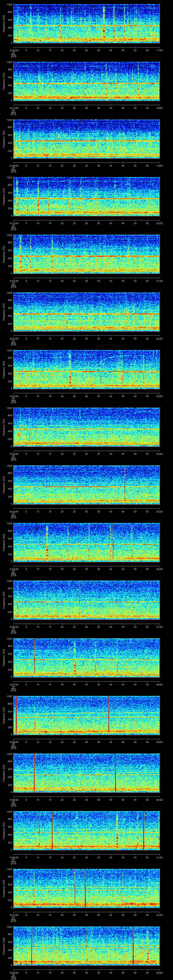Click the 32:00 end time label

click(160, 915)
